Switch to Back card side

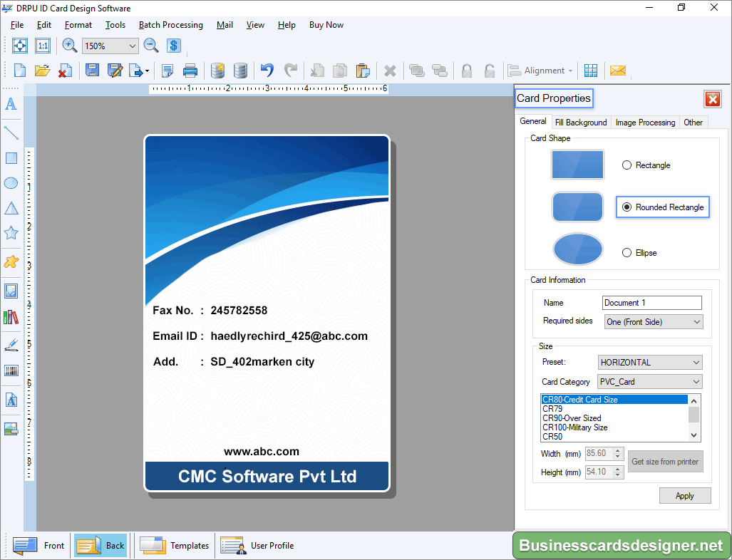[x=100, y=545]
